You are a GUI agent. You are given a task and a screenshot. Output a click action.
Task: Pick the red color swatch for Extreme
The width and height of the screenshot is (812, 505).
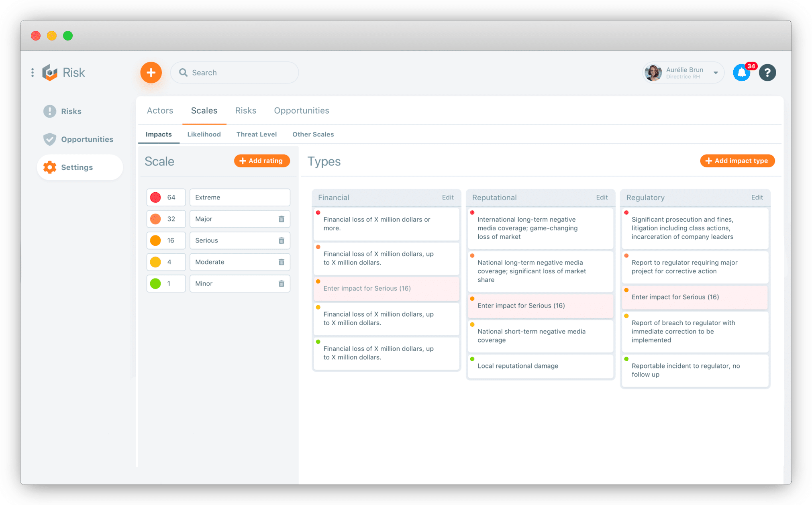(155, 198)
